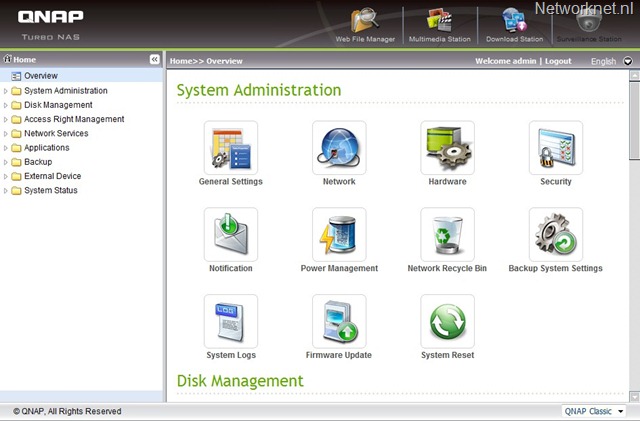Viewport: 640px width, 421px height.
Task: Open the System Reset icon
Action: [x=447, y=321]
